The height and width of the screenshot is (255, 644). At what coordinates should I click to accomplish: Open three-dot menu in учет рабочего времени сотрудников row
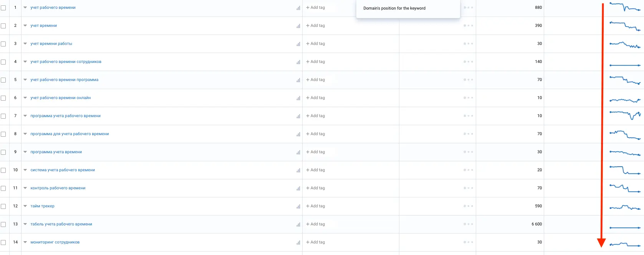[x=468, y=62]
